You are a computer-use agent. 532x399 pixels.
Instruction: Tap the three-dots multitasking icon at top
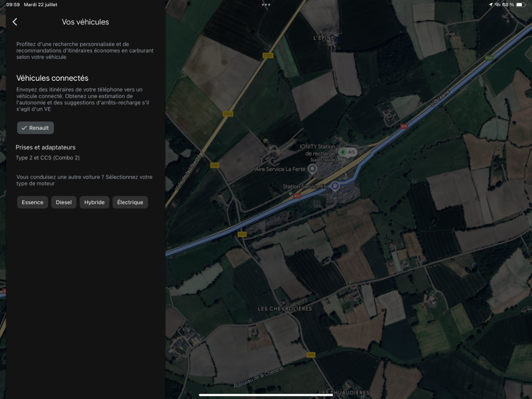click(266, 4)
